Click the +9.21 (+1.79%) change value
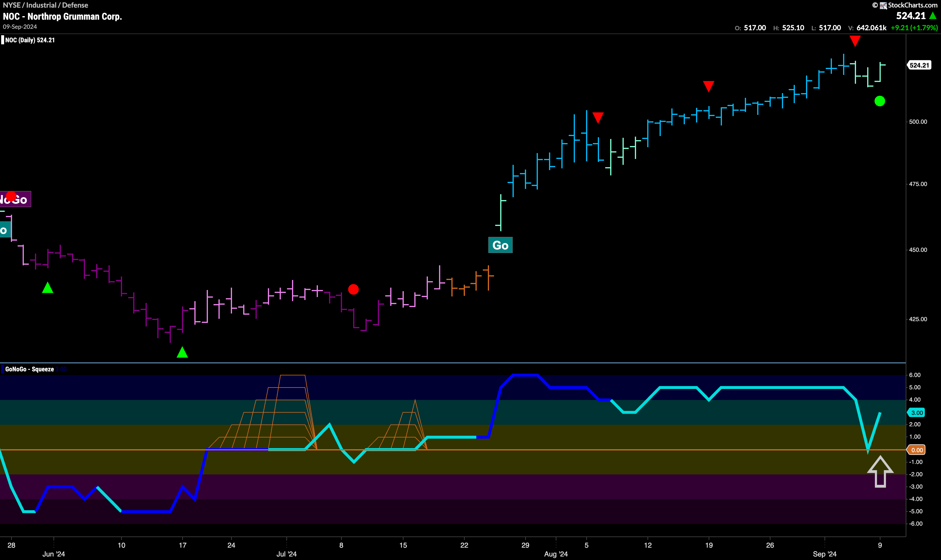 (x=914, y=28)
